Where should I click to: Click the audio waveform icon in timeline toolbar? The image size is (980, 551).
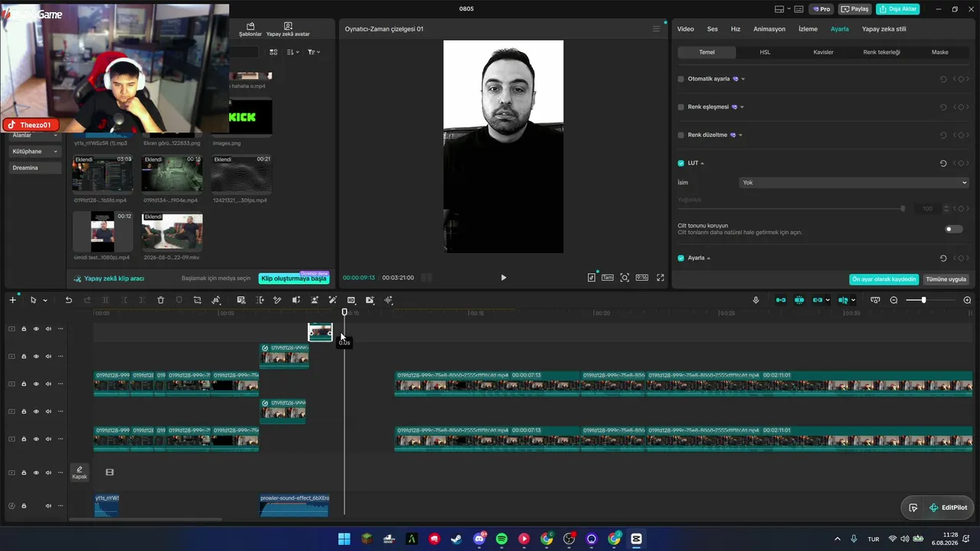(x=388, y=300)
